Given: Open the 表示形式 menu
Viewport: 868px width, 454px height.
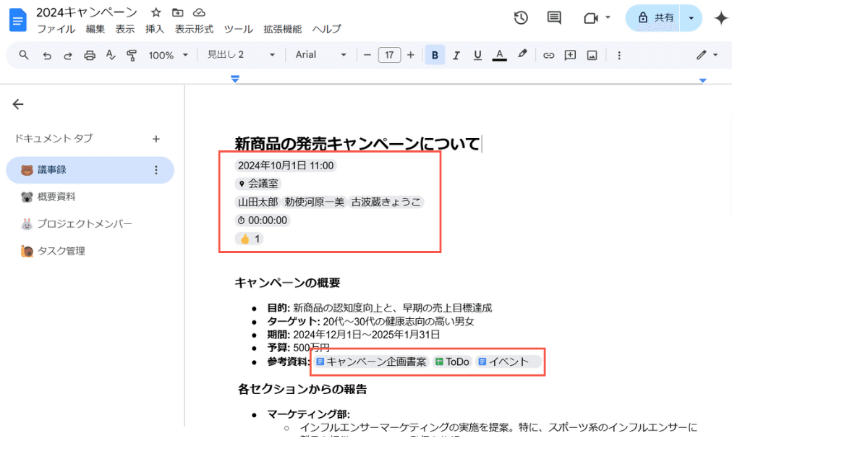Looking at the screenshot, I should click(x=194, y=29).
